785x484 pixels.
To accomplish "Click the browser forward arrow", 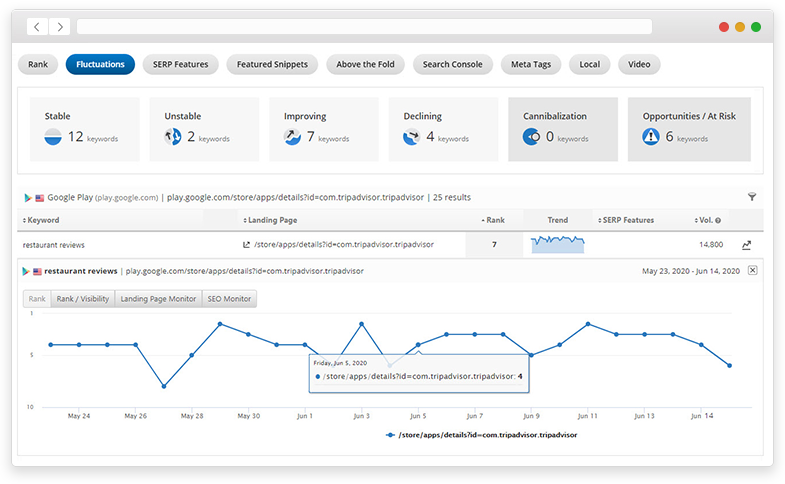I will tap(59, 27).
